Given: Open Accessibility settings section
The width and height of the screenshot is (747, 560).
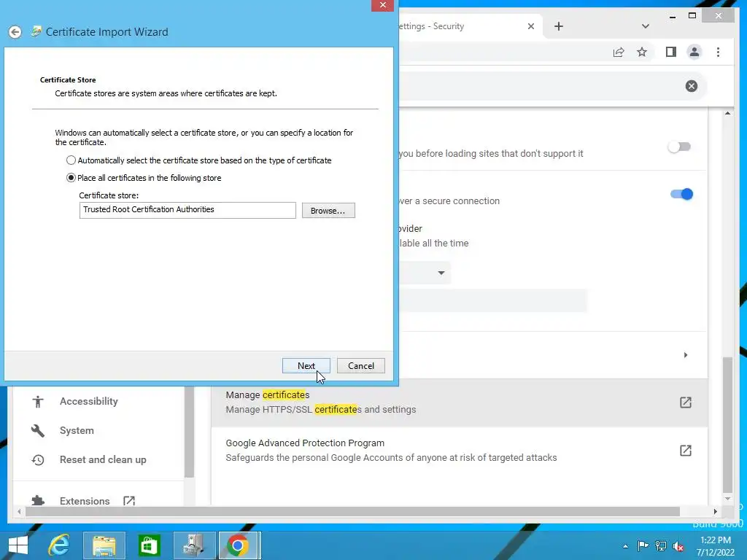Looking at the screenshot, I should (x=88, y=402).
